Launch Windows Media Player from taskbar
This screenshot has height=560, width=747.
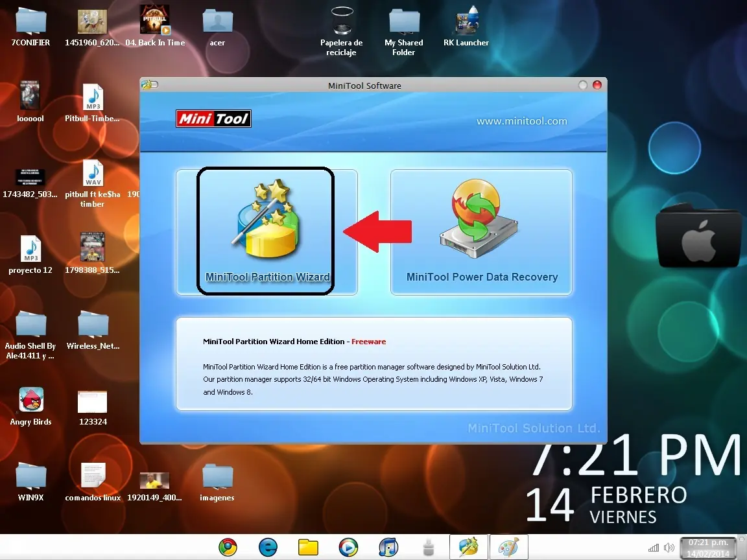(x=348, y=547)
